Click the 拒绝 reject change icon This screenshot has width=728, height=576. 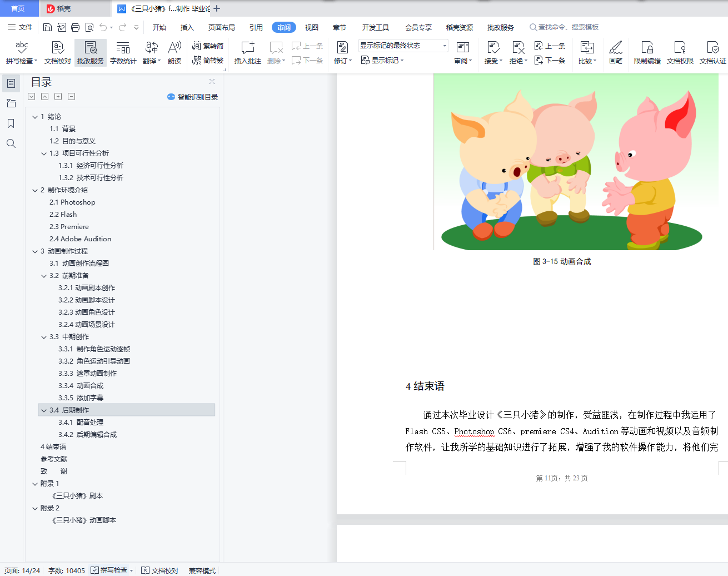click(518, 53)
